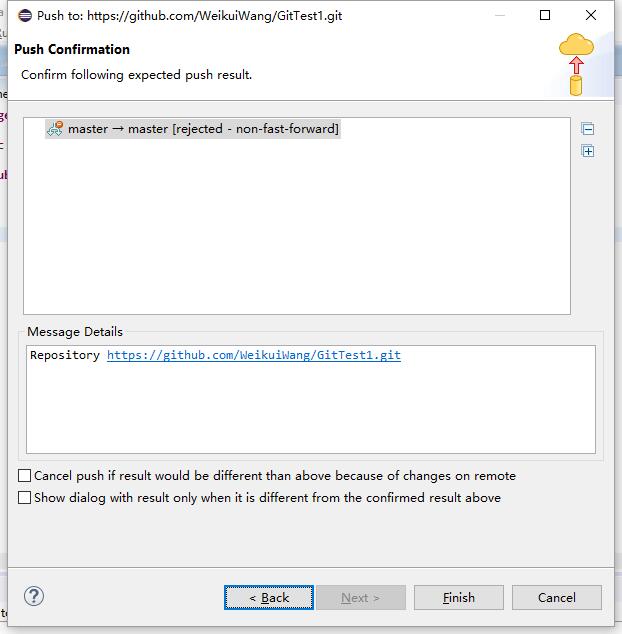Screen dimensions: 622x634
Task: Maximize the Push dialog window
Action: 545,15
